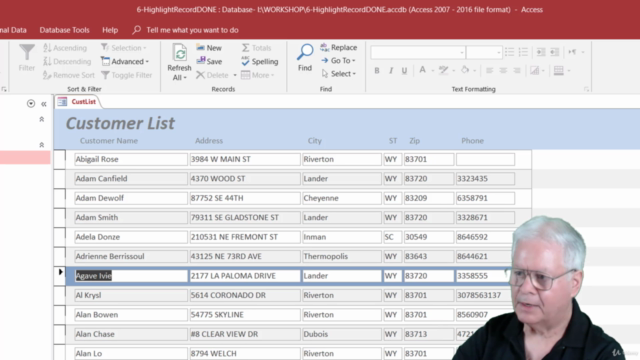The width and height of the screenshot is (640, 360).
Task: Click the record selector for Abigail Rose
Action: click(60, 159)
